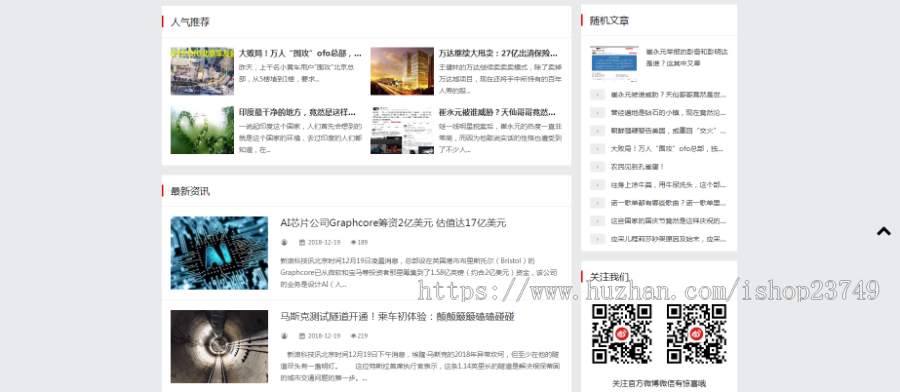
Task: Click the 随机文章 top article thumbnail
Action: (x=614, y=64)
